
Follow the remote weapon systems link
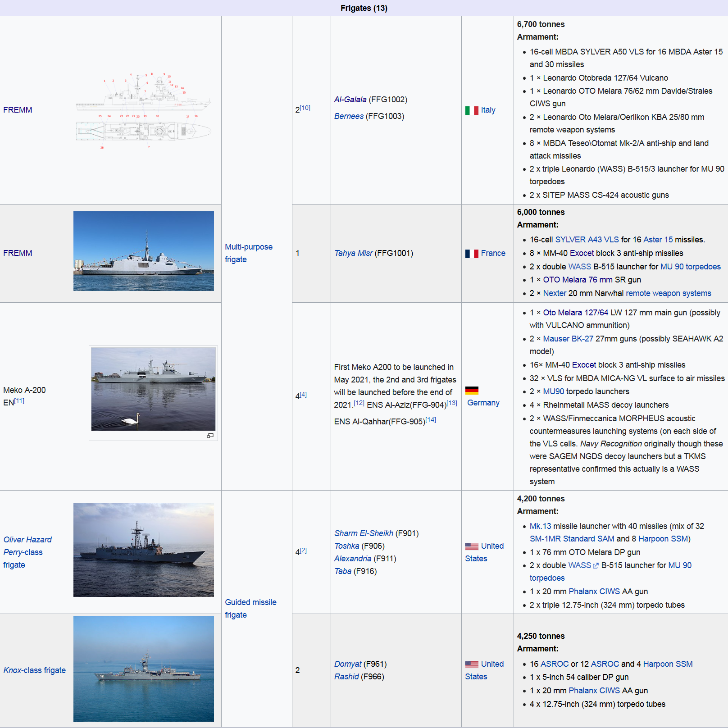coord(669,293)
